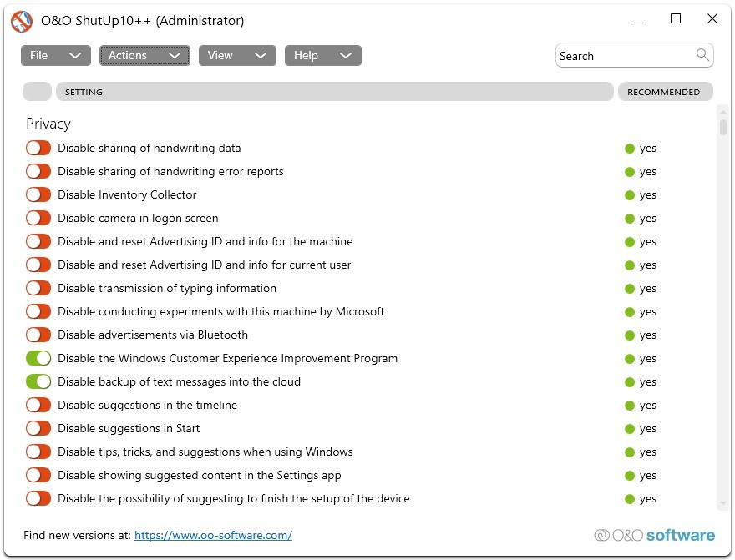Click the SETTING column header
Image resolution: width=735 pixels, height=560 pixels.
click(334, 92)
